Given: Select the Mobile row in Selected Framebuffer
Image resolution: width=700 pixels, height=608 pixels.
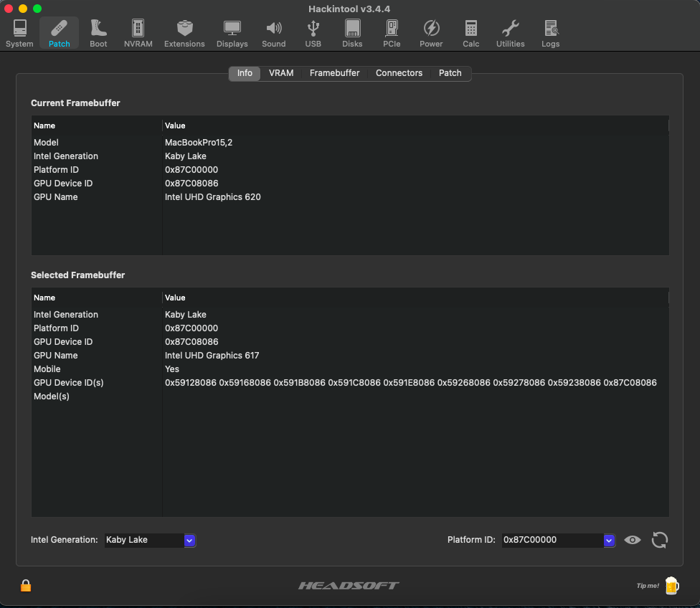Looking at the screenshot, I should pos(350,369).
